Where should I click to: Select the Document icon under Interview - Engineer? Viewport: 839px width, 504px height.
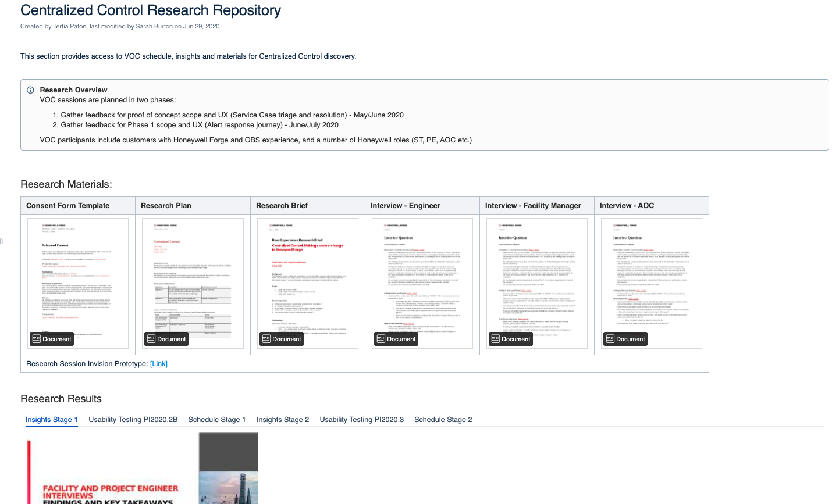[x=396, y=338]
